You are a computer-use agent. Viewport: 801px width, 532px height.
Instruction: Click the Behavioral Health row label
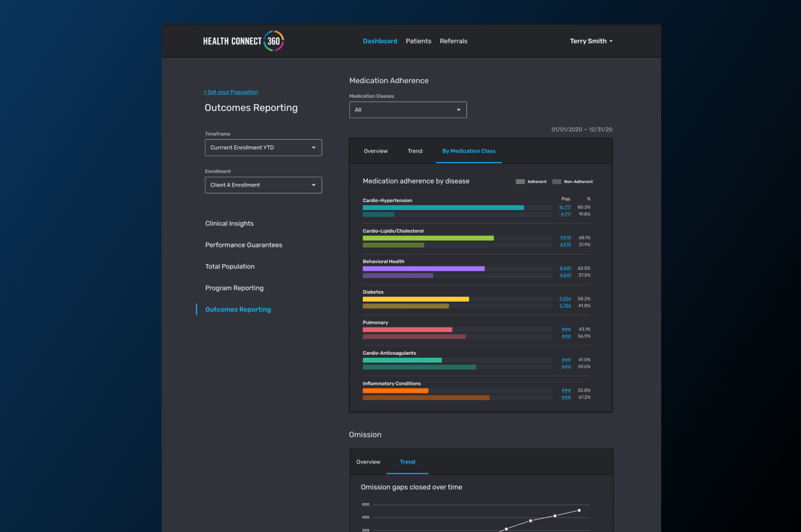pyautogui.click(x=384, y=261)
